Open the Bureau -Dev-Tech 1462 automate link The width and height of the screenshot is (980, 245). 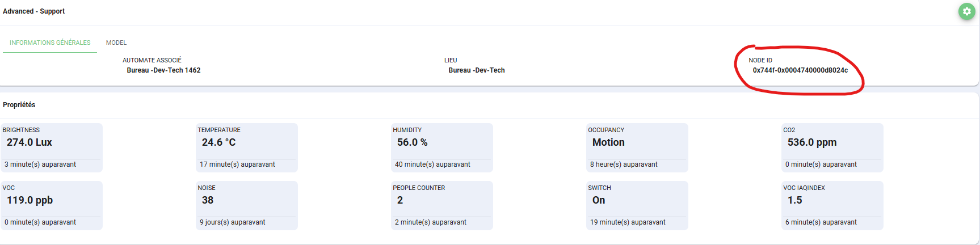[163, 70]
